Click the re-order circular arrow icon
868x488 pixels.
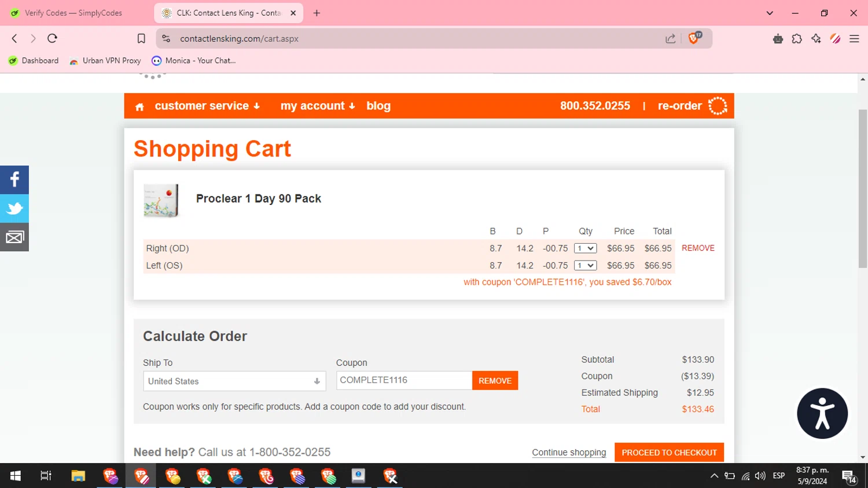coord(718,106)
